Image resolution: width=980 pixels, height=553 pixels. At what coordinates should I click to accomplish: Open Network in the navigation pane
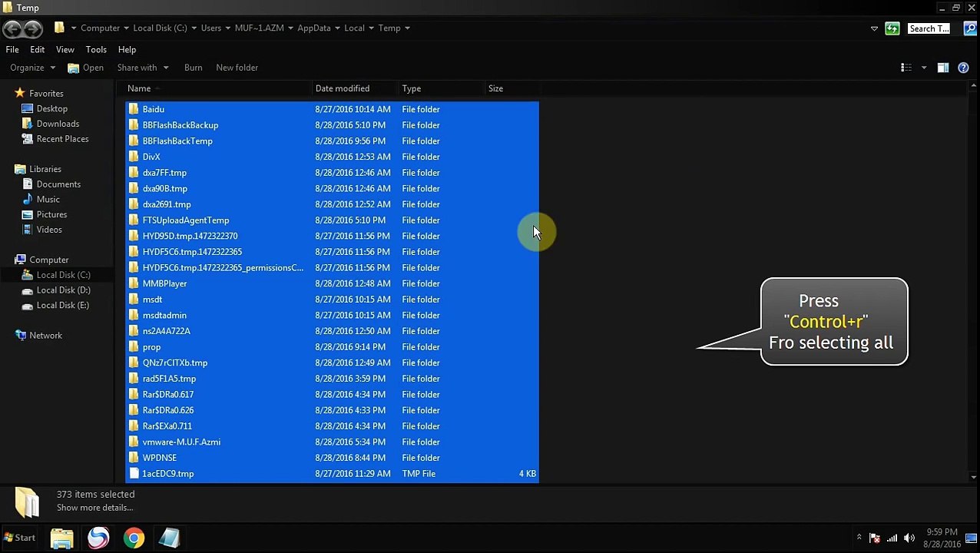click(x=45, y=335)
